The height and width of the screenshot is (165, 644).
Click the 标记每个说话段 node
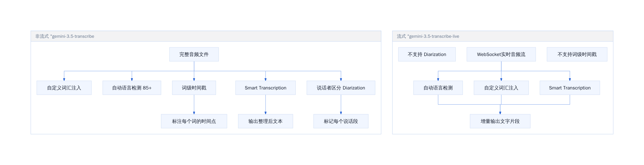pyautogui.click(x=341, y=121)
